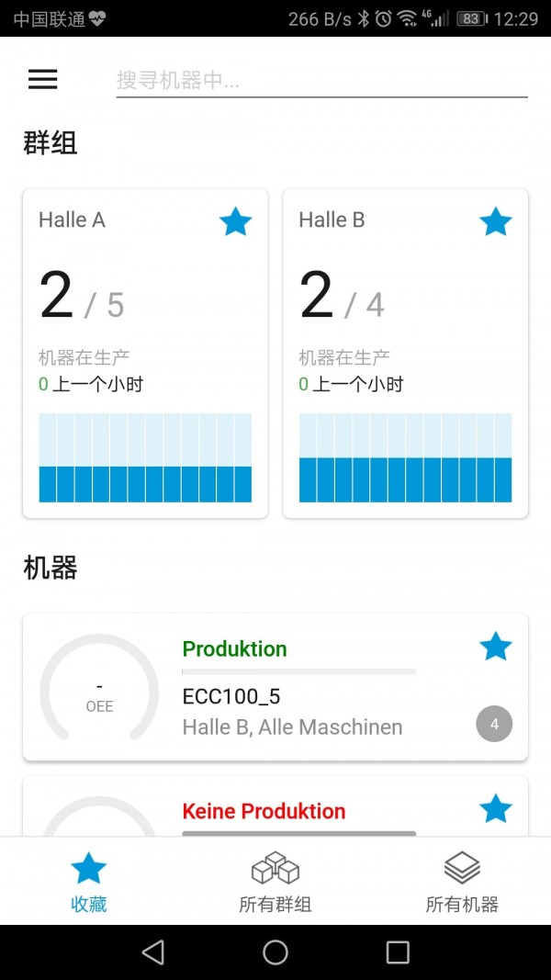The height and width of the screenshot is (980, 551).
Task: Select the Produktion status label
Action: 235,648
